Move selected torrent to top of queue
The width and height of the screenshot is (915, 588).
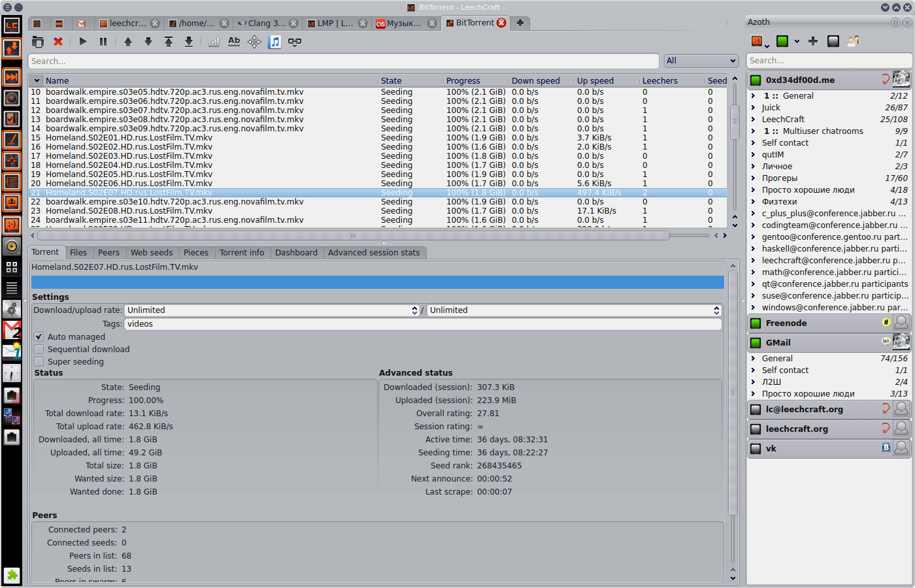(x=169, y=42)
